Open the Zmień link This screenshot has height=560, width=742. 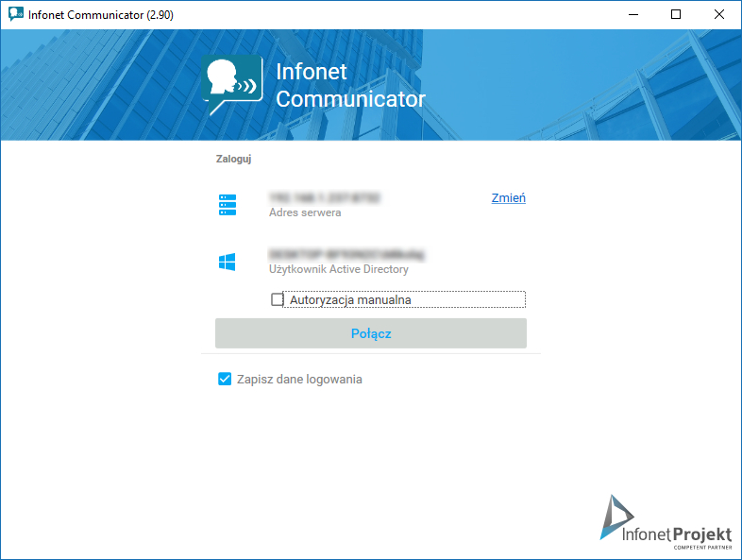coord(508,198)
